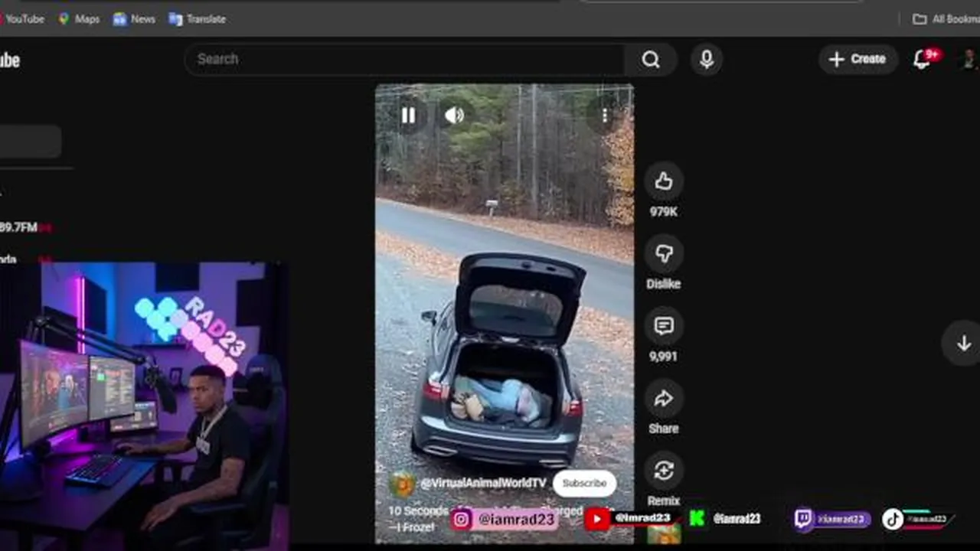This screenshot has height=551, width=980.
Task: Click the account profile avatar
Action: point(971,60)
